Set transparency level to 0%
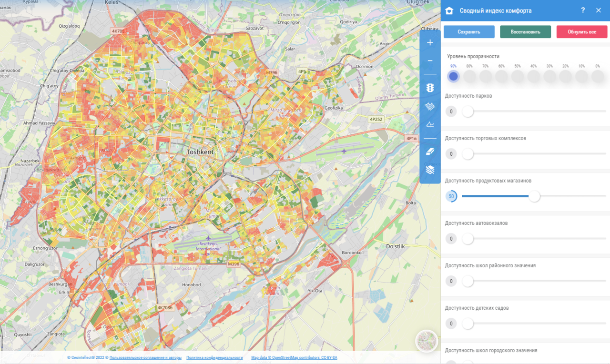610x364 pixels. (x=598, y=76)
